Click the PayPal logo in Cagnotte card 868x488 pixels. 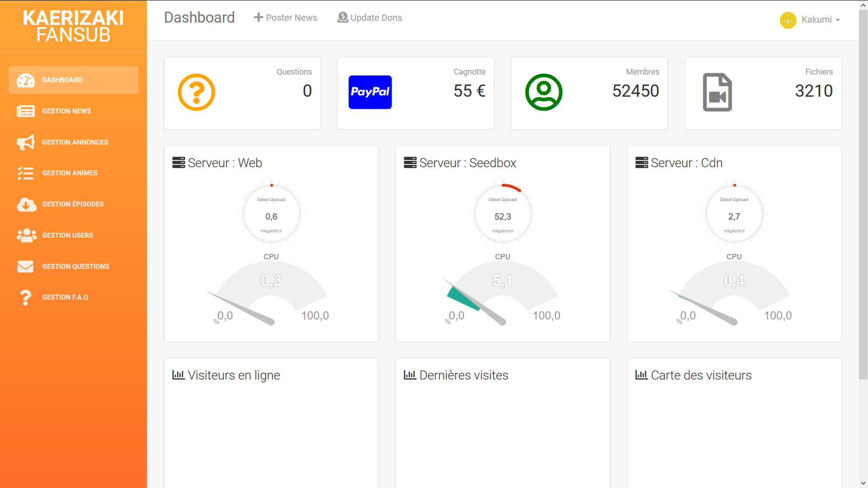(370, 92)
